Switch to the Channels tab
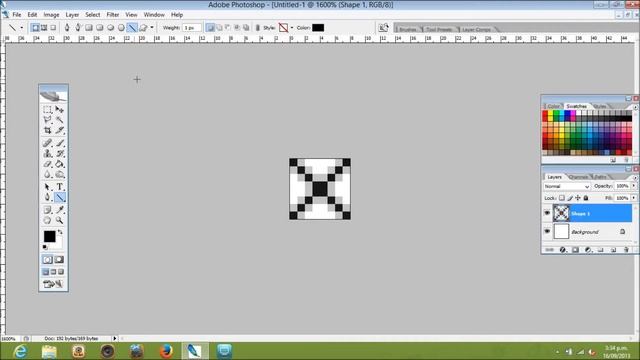Screen dimensions: 640x360 click(x=578, y=177)
